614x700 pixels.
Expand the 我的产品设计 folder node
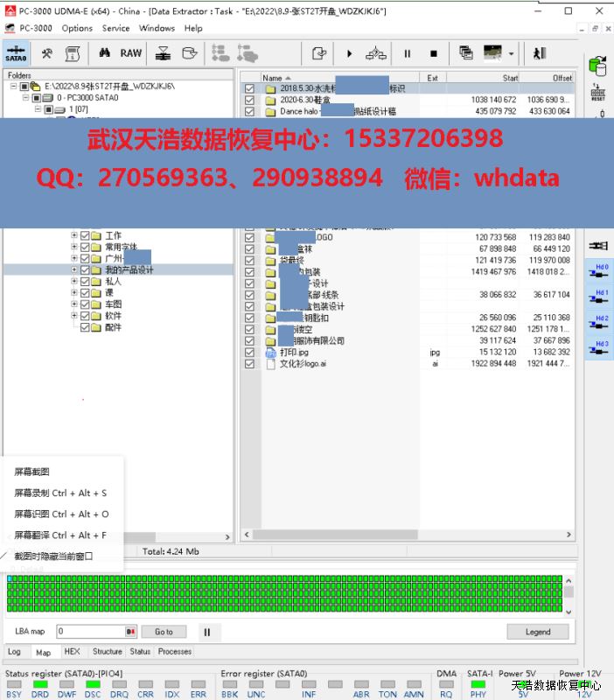[74, 270]
